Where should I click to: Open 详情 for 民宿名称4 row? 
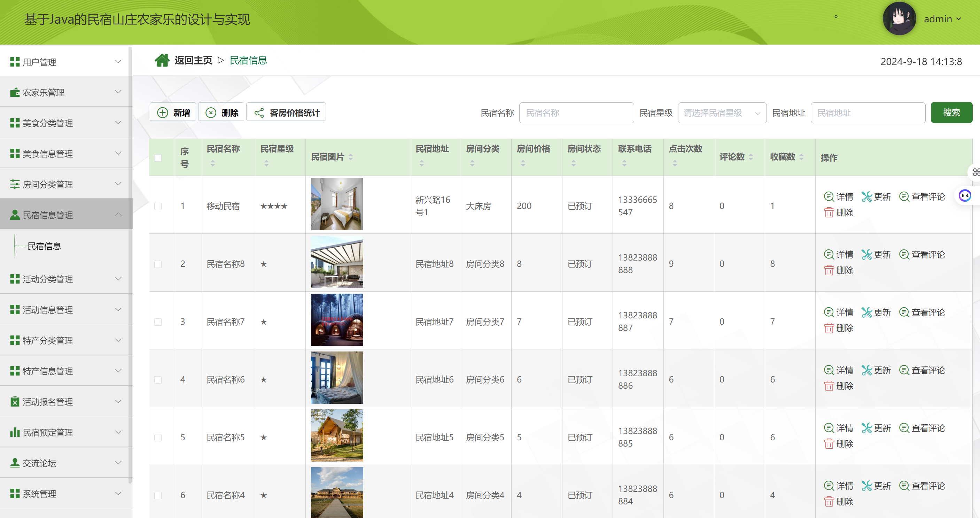[x=839, y=486]
